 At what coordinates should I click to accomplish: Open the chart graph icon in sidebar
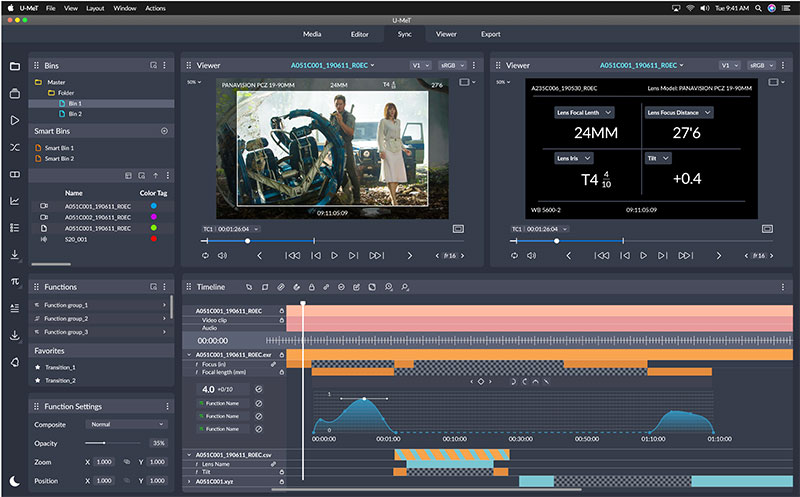point(14,201)
